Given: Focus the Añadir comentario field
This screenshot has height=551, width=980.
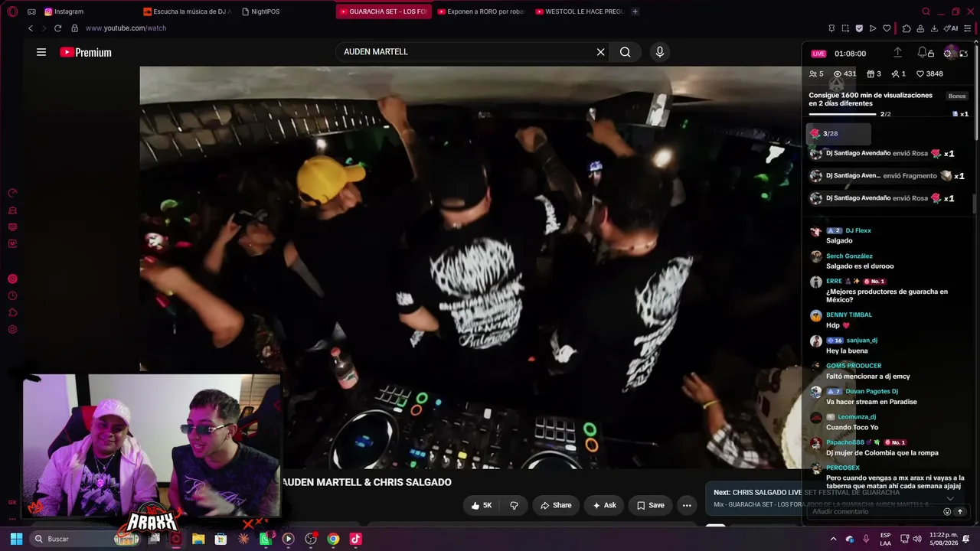Looking at the screenshot, I should pos(874,512).
